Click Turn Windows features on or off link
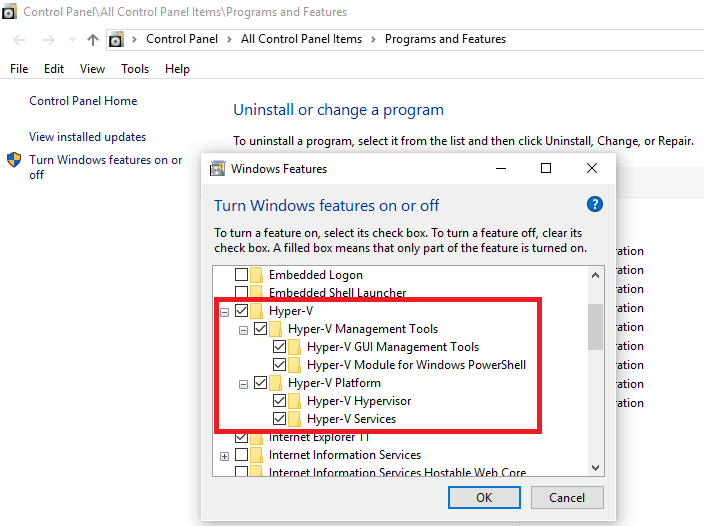The image size is (704, 526). [x=106, y=167]
